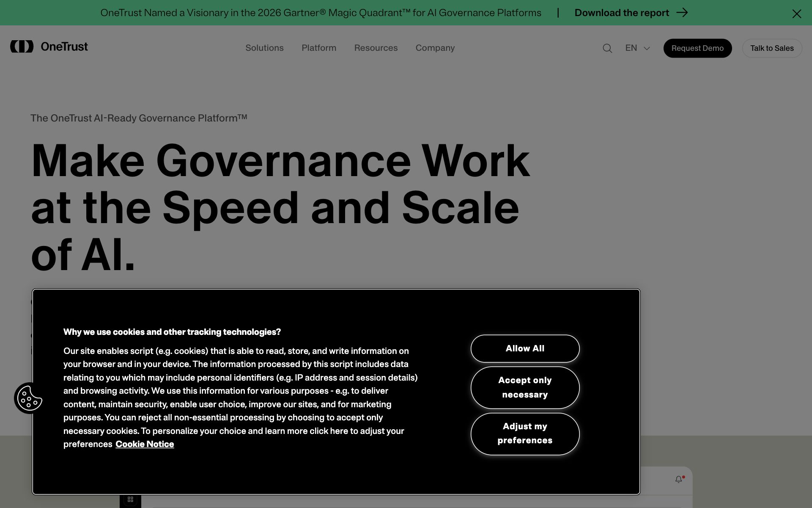
Task: Click Allow All cookies button
Action: 525,348
